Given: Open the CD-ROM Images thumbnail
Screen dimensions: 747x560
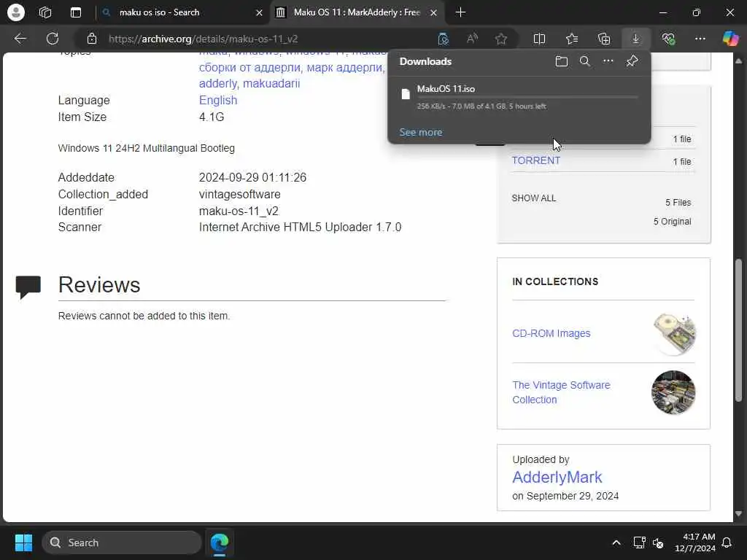Looking at the screenshot, I should click(x=674, y=333).
